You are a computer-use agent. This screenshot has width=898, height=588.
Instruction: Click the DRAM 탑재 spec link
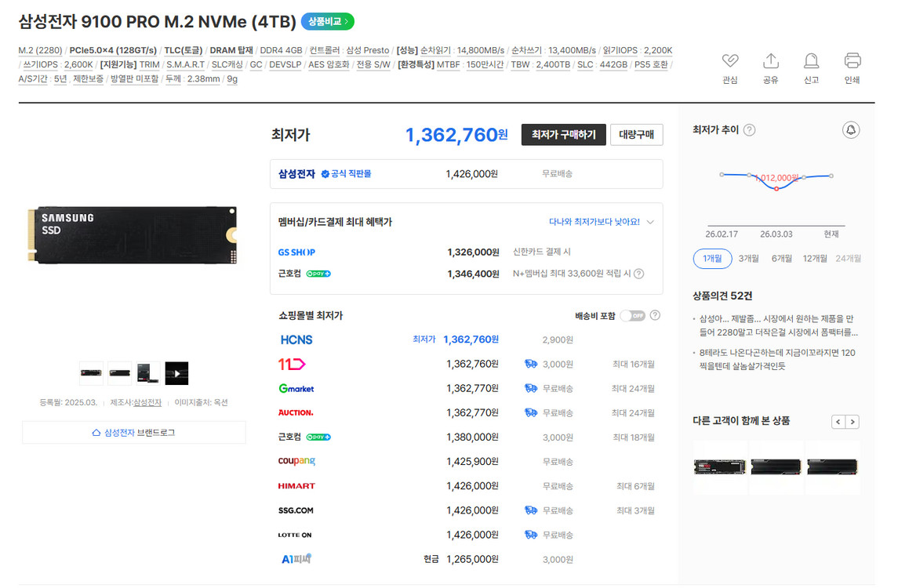coord(231,50)
